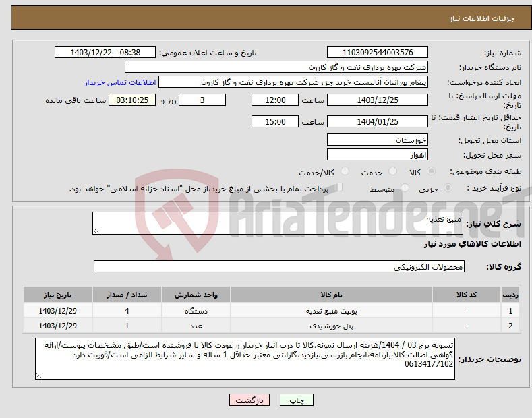
Task: Click the تاریخ نیاز column header
Action: (57, 295)
